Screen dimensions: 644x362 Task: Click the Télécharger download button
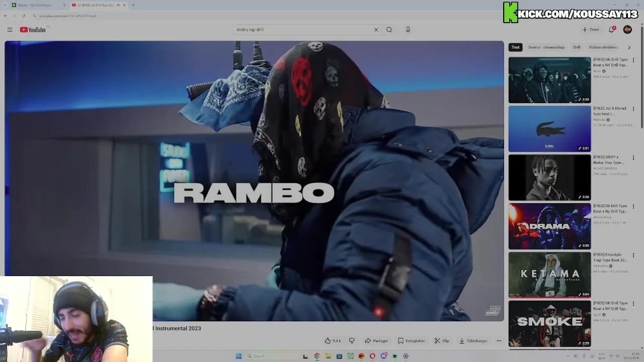(x=473, y=341)
